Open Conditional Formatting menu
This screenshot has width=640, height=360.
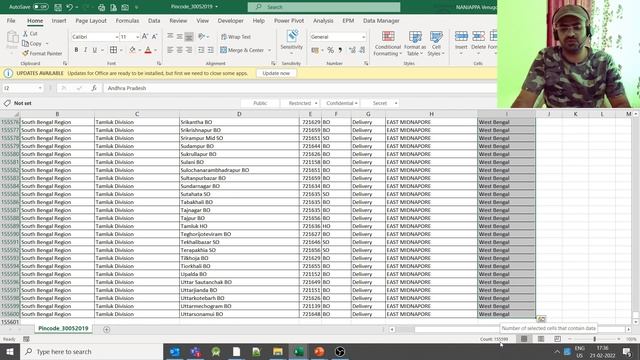388,43
